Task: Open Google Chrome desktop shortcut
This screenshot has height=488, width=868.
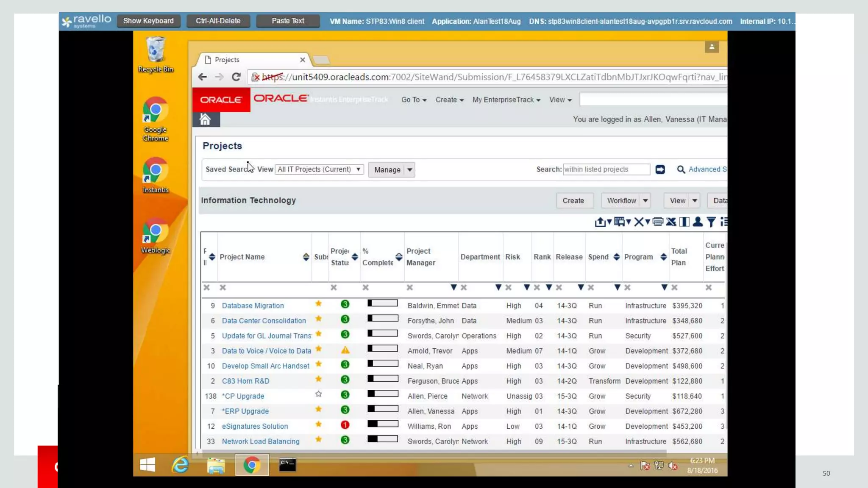Action: [156, 119]
